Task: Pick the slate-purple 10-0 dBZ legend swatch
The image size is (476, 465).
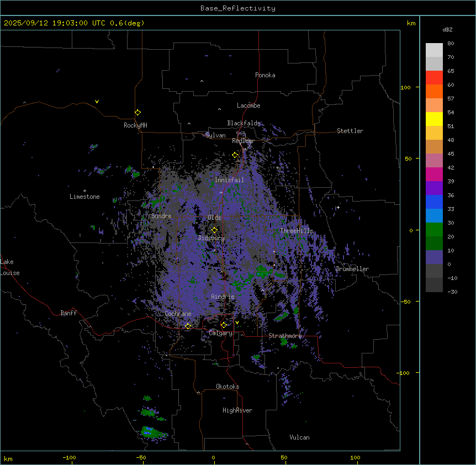Action: tap(434, 257)
